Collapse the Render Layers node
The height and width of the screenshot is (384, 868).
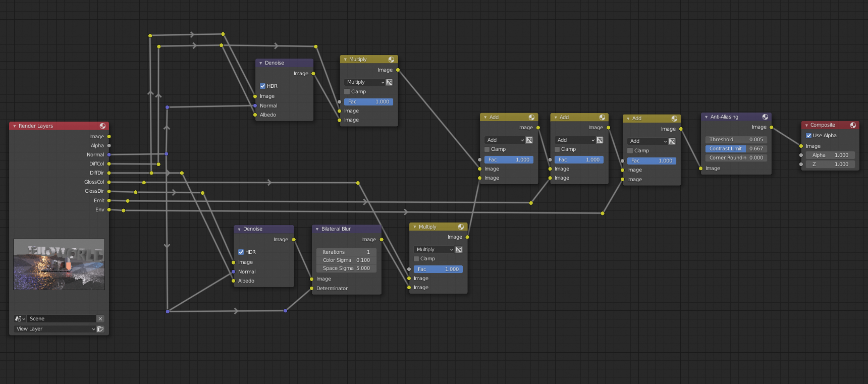15,126
